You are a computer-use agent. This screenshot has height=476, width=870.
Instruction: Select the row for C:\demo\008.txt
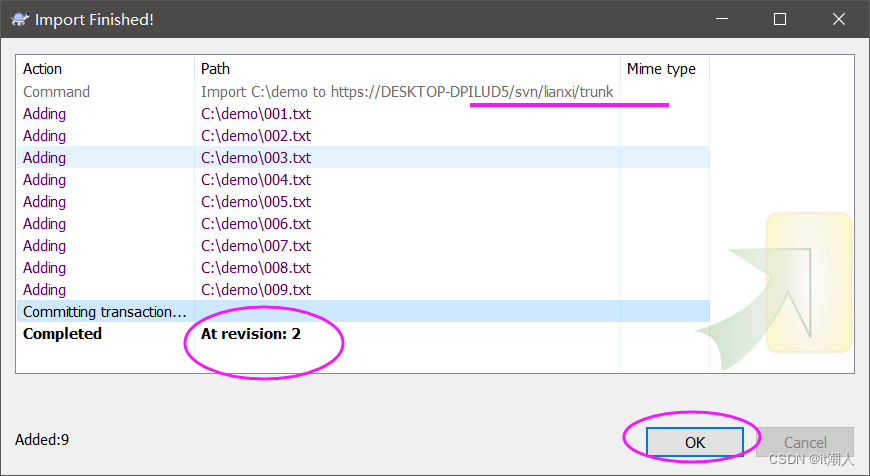pos(363,268)
